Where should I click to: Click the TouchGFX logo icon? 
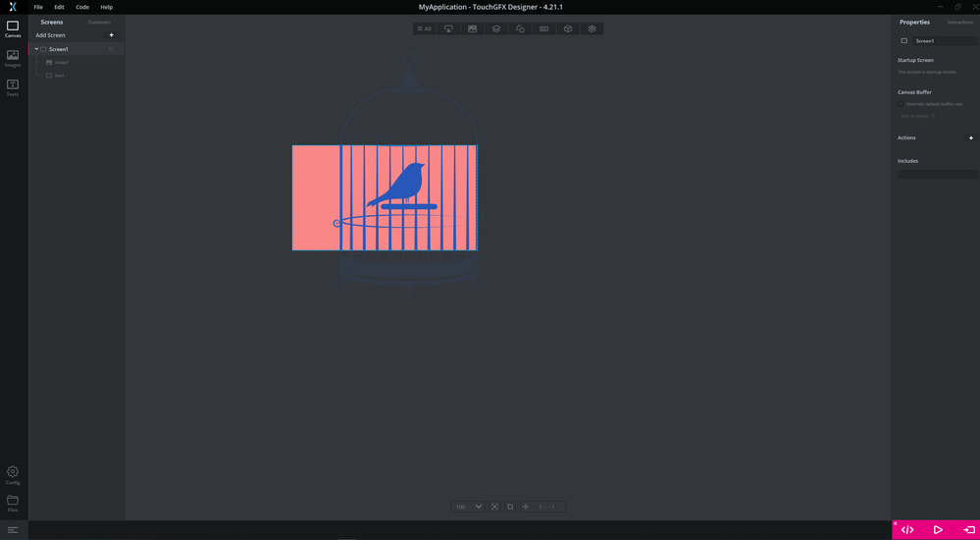(13, 7)
